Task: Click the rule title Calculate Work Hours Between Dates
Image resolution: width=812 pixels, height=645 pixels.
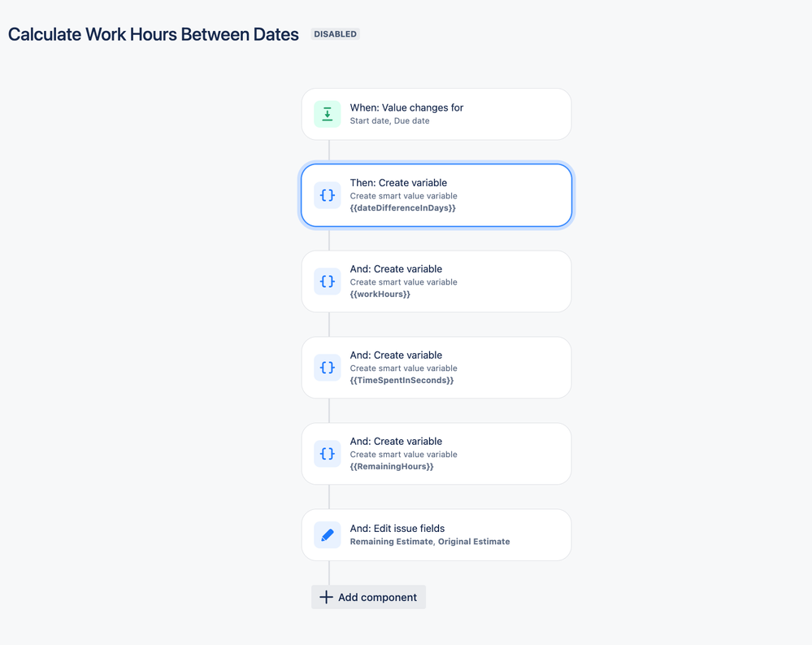Action: (x=153, y=34)
